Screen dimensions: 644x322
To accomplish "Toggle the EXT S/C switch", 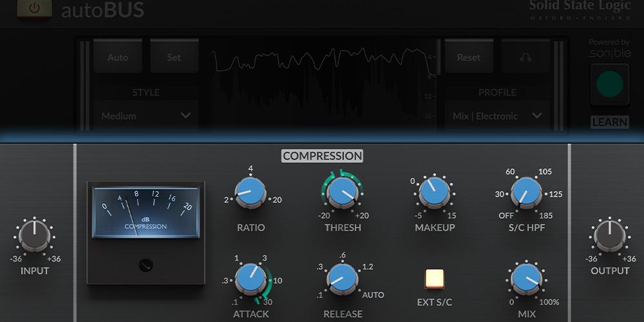I will (x=435, y=278).
